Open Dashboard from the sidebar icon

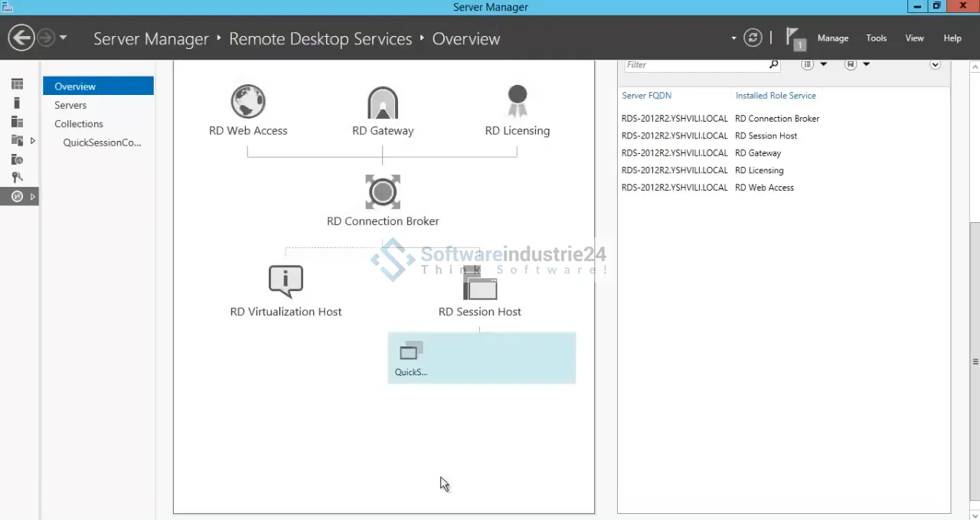point(17,84)
